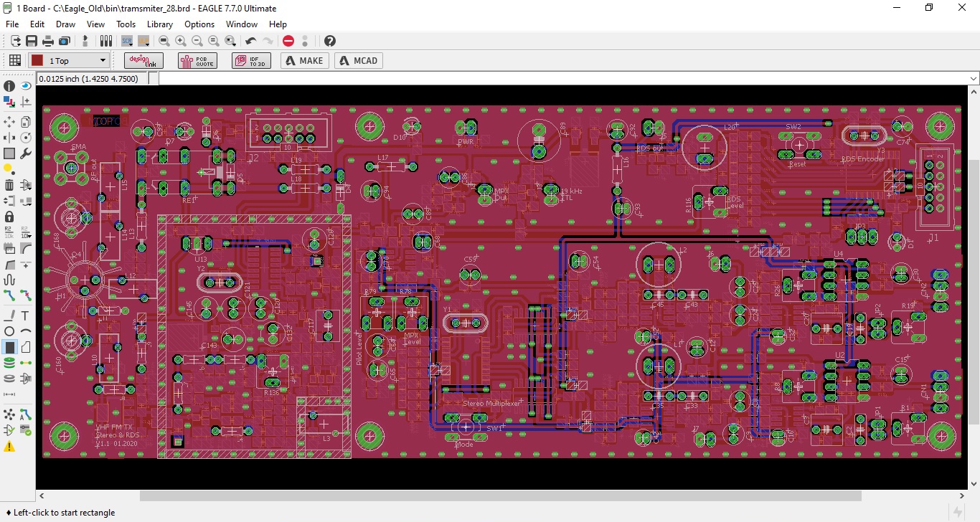980x522 pixels.
Task: Click the Redo arrow icon
Action: pos(268,41)
